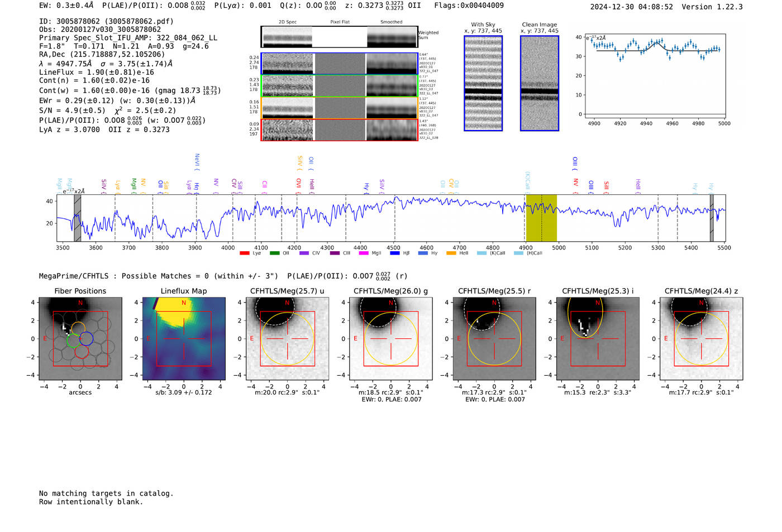
Task: Select the orange-bordered fiber spectrum row
Action: 340,108
